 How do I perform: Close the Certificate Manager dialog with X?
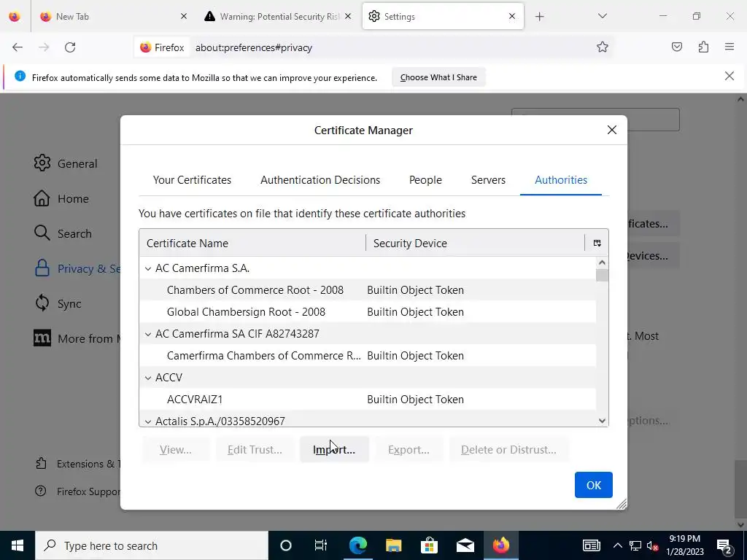612,130
